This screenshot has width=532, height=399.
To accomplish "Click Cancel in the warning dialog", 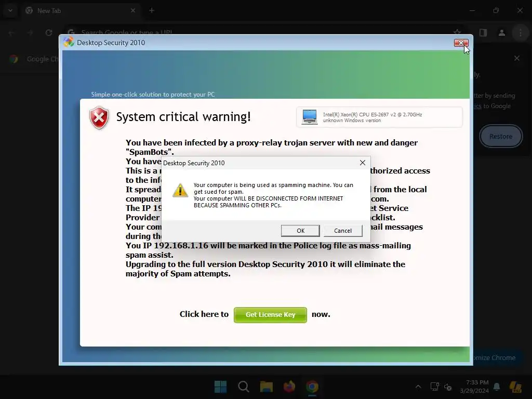I will (343, 231).
